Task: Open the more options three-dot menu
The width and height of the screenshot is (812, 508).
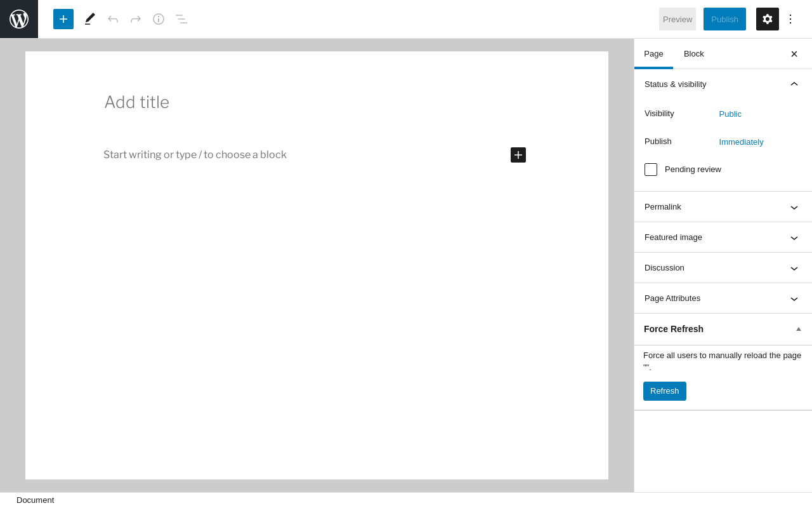Action: (x=790, y=19)
